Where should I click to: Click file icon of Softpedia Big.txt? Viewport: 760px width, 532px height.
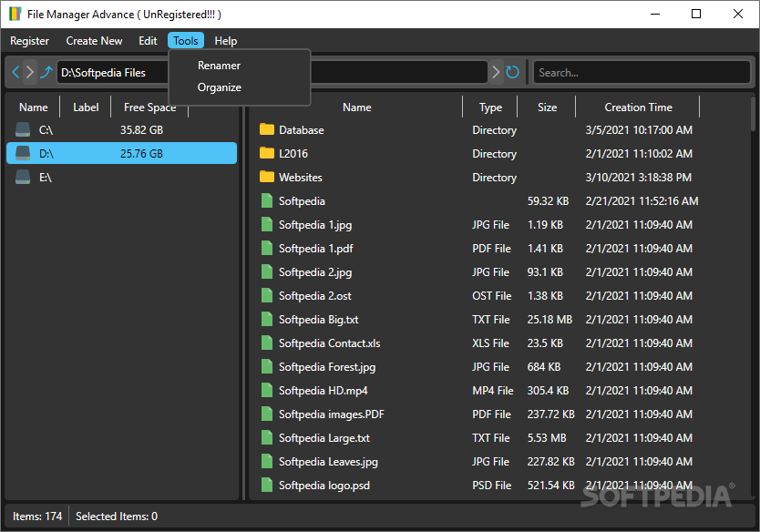click(x=267, y=320)
